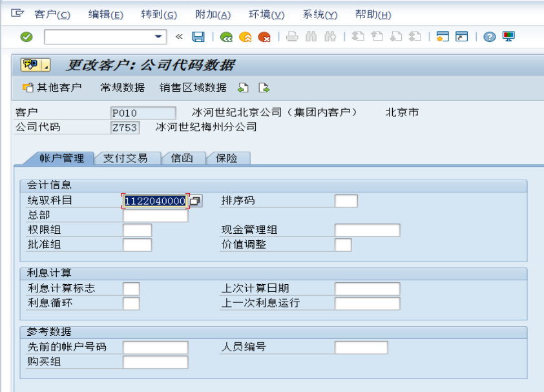Switch to the 信函 tab
The image size is (544, 392).
click(182, 158)
